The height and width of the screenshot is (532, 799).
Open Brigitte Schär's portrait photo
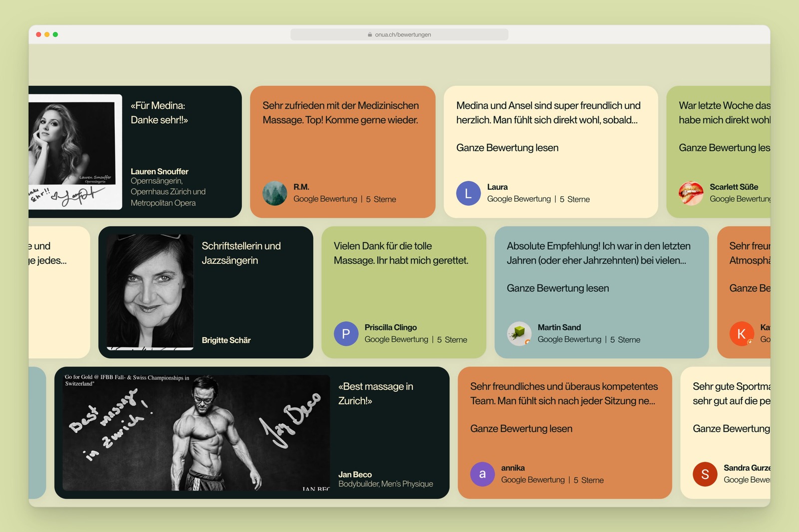[x=150, y=292]
